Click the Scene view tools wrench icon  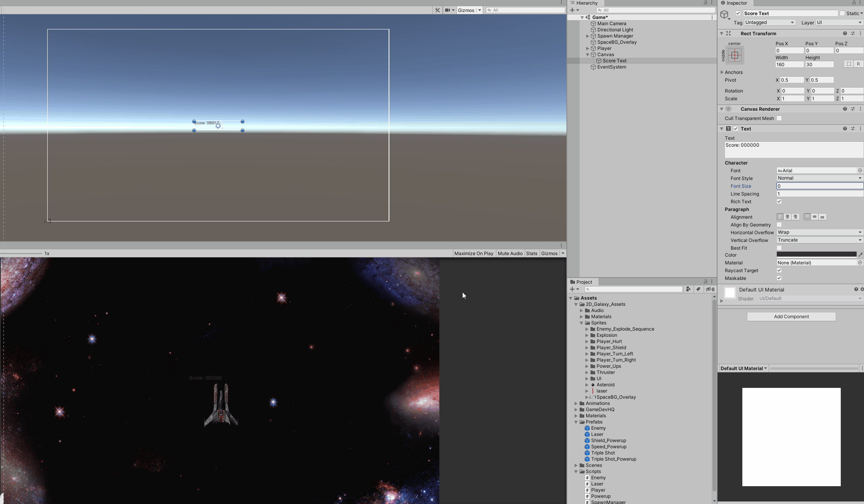(437, 10)
